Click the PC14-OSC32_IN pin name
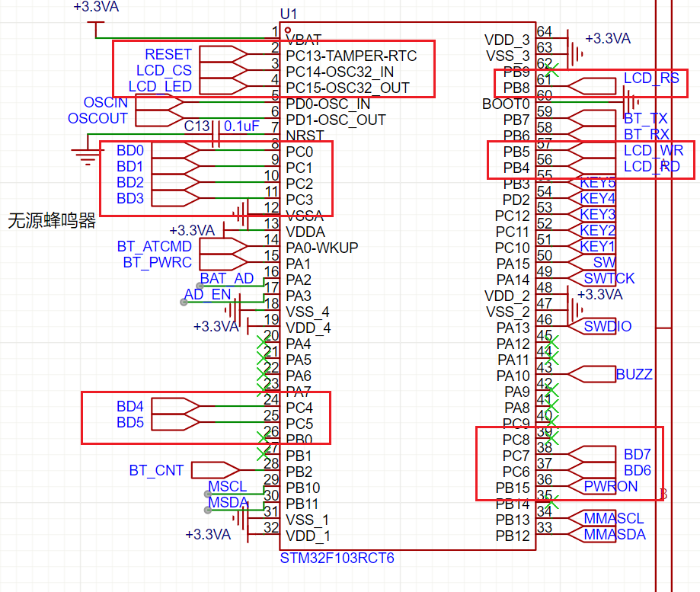The width and height of the screenshot is (700, 592). coord(340,72)
